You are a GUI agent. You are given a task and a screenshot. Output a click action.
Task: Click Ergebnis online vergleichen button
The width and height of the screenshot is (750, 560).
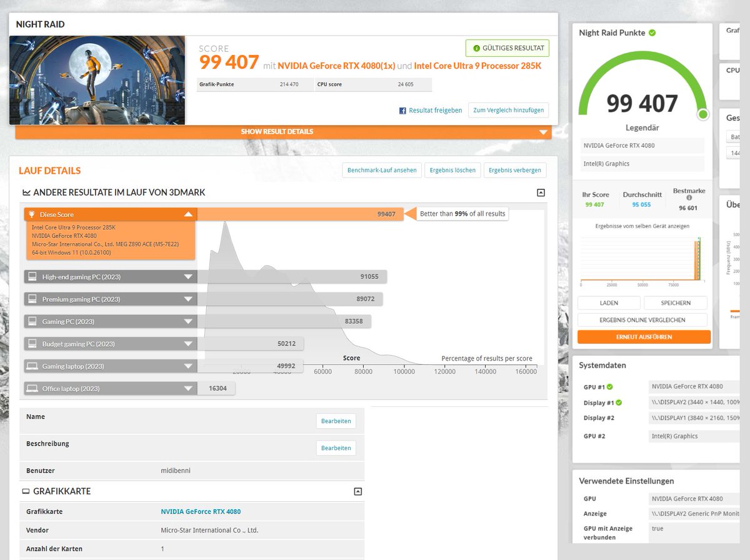pyautogui.click(x=642, y=320)
